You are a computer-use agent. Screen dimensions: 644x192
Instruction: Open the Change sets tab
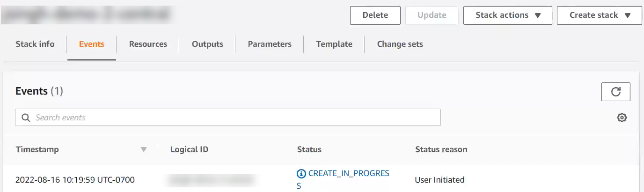[x=400, y=44]
